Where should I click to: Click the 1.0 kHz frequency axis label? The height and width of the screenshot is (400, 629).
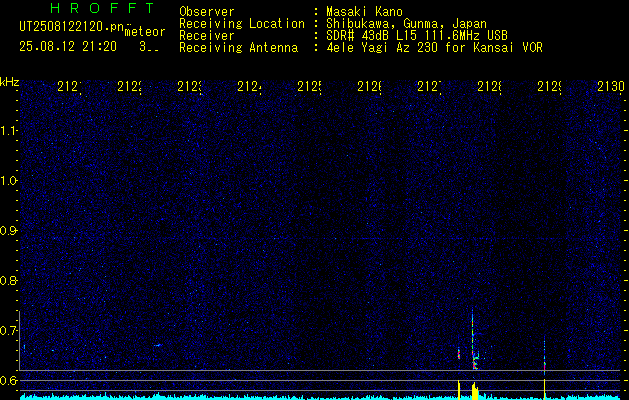[8, 181]
